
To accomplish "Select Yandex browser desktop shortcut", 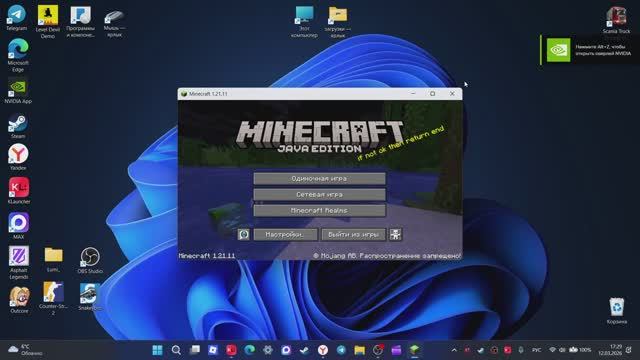I will tap(18, 157).
